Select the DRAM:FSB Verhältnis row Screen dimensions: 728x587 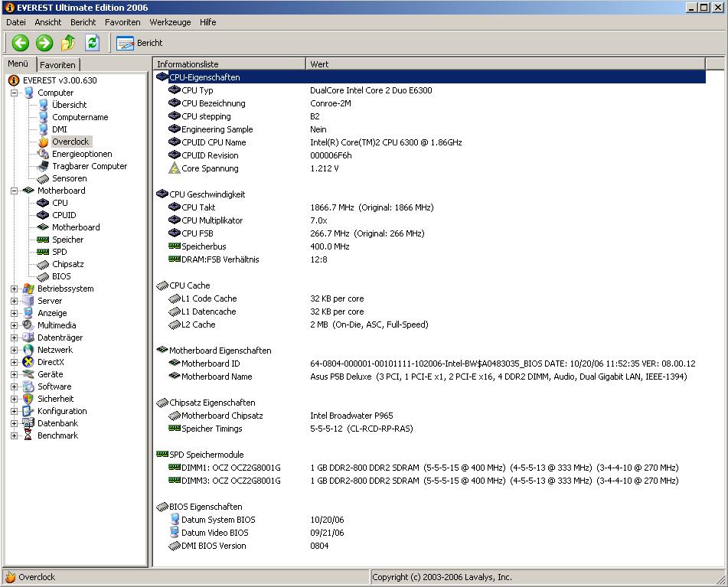(430, 259)
